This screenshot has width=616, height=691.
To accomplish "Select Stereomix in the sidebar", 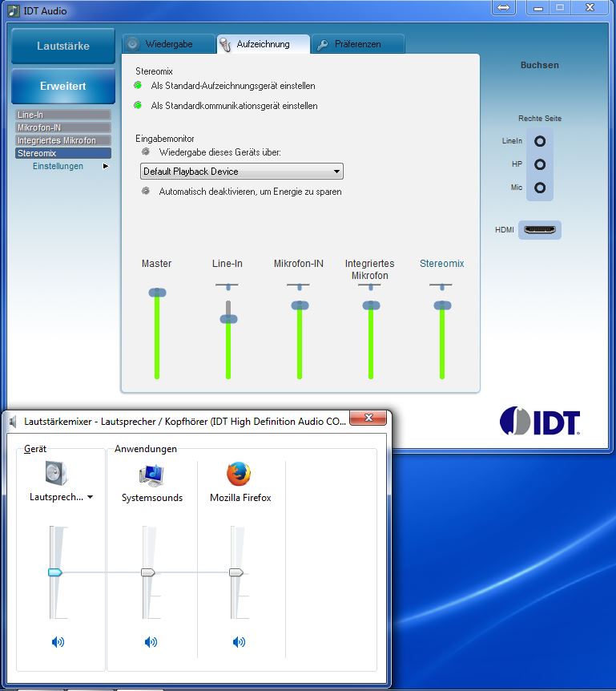I will (x=63, y=153).
